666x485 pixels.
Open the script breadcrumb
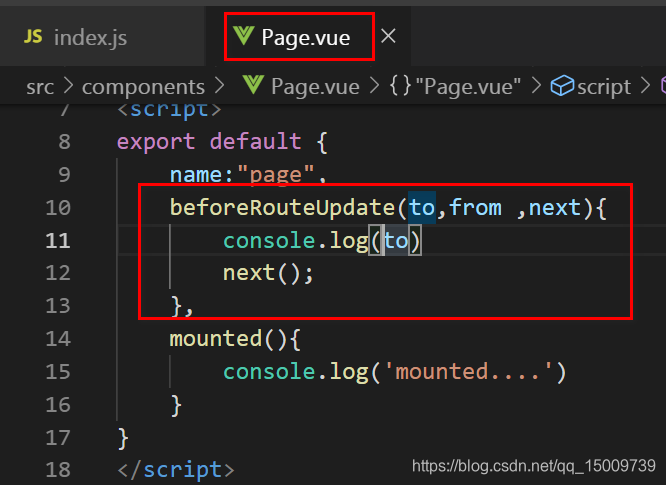[604, 87]
